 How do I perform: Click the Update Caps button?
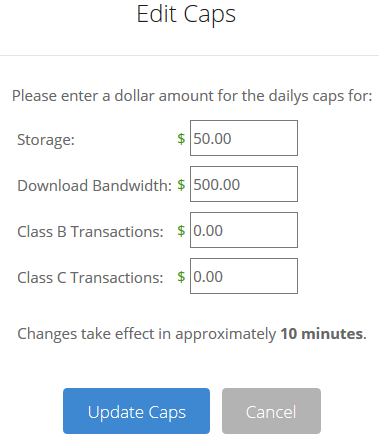(x=136, y=411)
